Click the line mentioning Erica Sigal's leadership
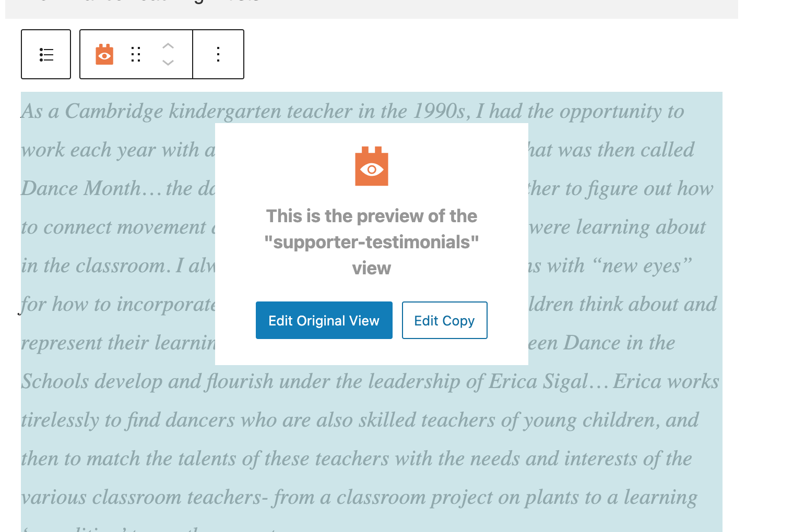The image size is (805, 532). coord(370,381)
